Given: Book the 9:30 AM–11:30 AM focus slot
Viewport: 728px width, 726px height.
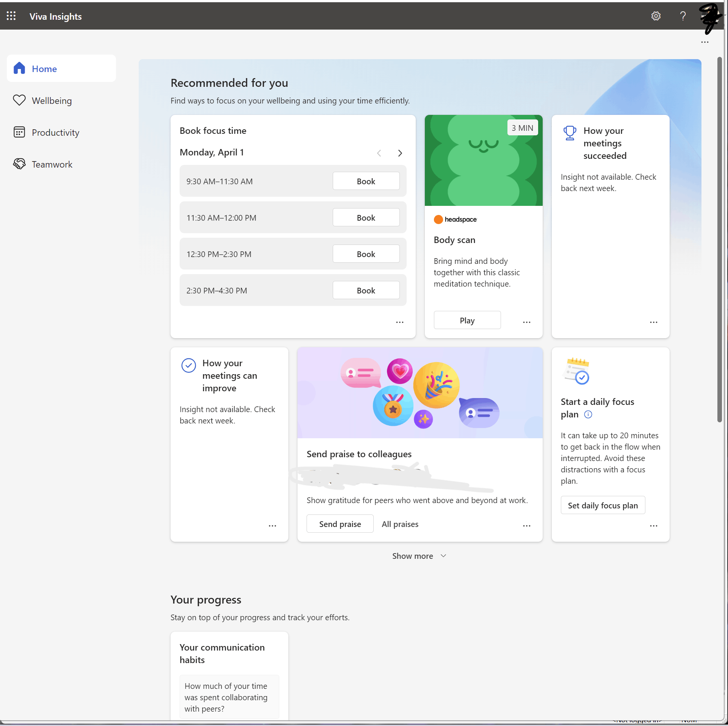Looking at the screenshot, I should pyautogui.click(x=366, y=181).
